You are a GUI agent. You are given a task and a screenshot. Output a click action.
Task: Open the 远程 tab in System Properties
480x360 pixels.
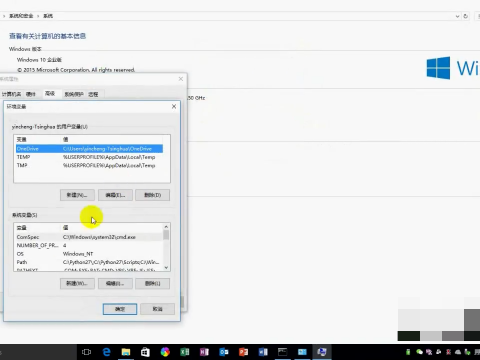93,94
